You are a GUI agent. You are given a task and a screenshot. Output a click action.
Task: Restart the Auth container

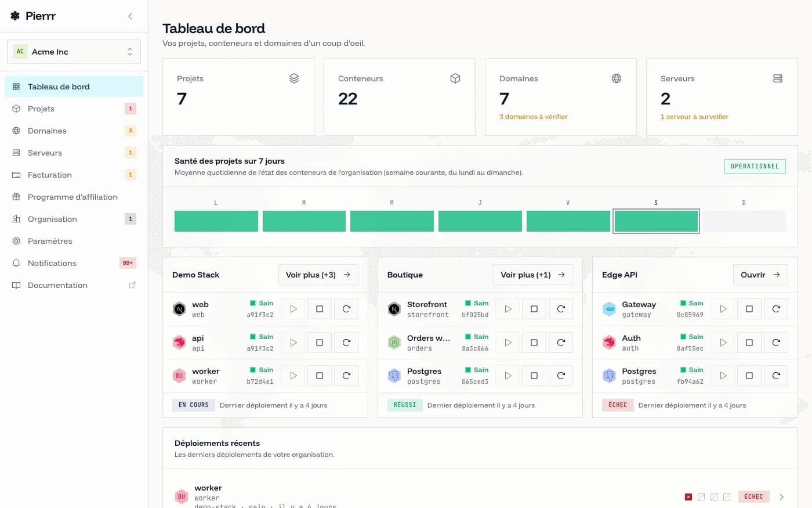(x=776, y=343)
